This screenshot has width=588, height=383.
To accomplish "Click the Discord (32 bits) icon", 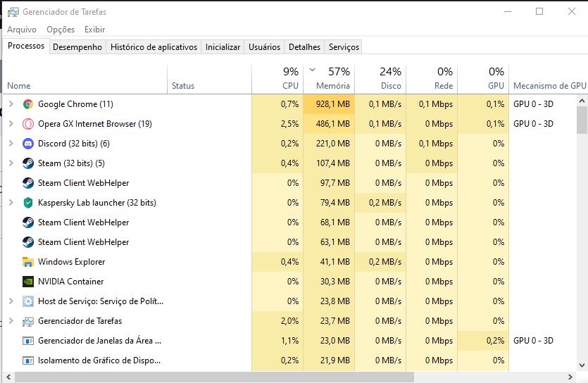I will point(27,144).
